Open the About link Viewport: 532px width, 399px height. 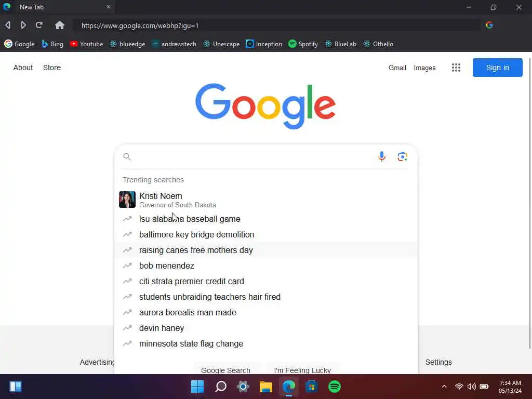coord(23,68)
